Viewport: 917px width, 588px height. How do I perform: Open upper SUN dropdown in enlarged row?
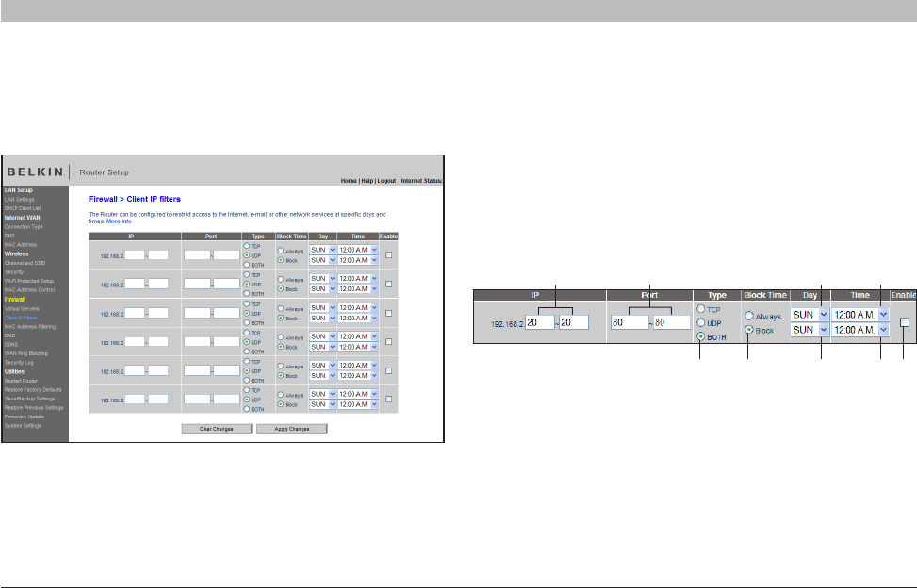tap(810, 315)
